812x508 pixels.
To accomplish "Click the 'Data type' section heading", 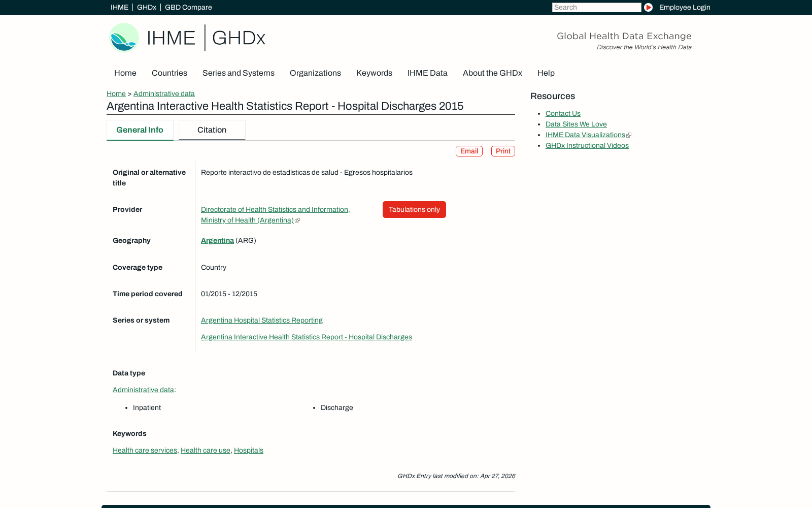I will point(129,373).
